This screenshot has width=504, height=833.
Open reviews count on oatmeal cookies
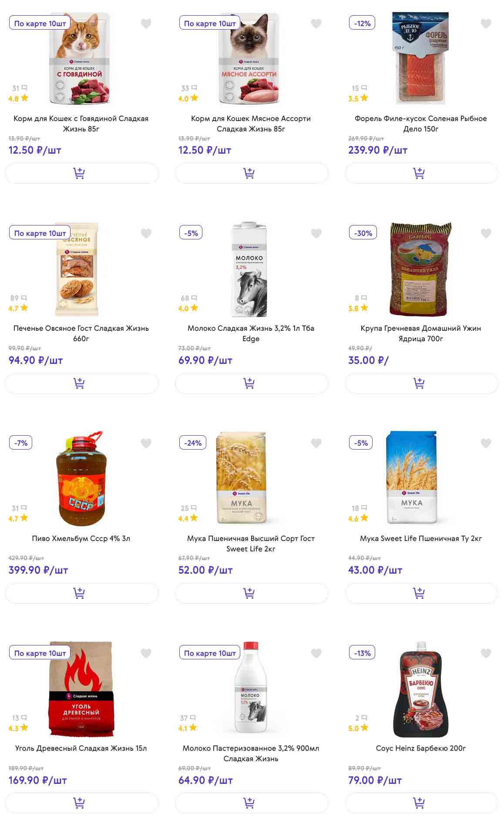18,298
